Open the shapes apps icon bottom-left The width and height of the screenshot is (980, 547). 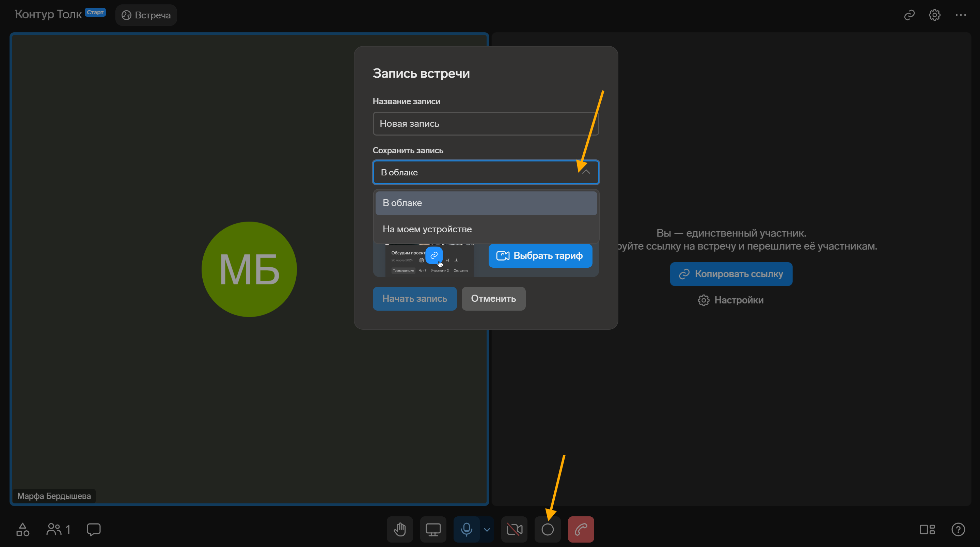23,529
